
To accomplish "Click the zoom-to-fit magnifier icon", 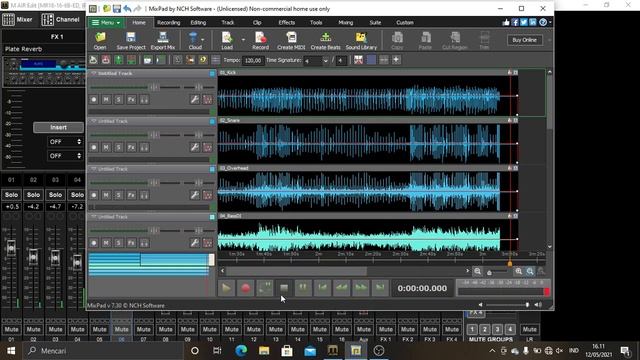I will point(530,271).
